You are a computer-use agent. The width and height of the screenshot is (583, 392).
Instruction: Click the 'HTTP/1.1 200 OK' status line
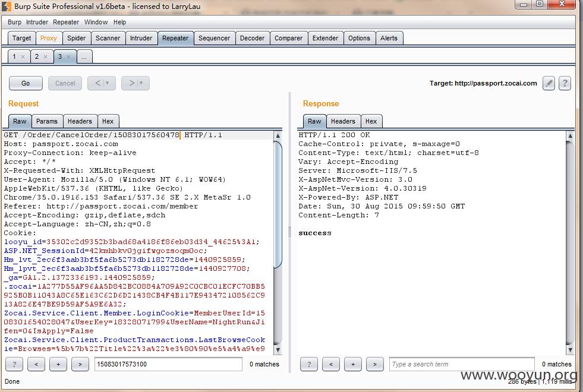[334, 135]
